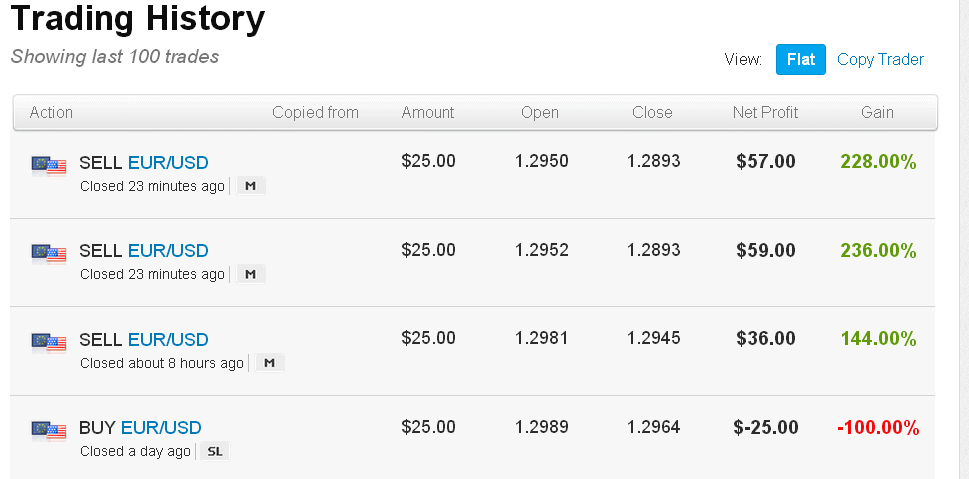Click the M badge on the $57.00 trade
This screenshot has height=479, width=969.
click(250, 186)
